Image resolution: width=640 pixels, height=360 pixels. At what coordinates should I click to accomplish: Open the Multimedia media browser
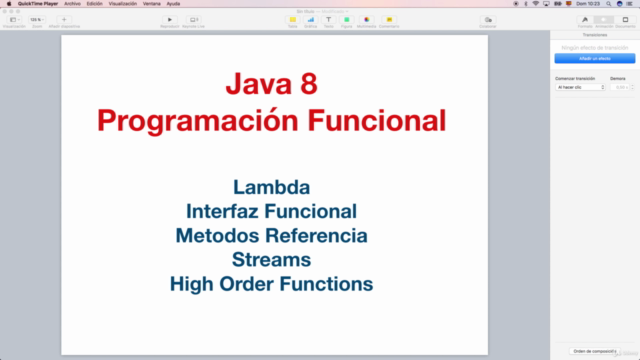pos(367,20)
